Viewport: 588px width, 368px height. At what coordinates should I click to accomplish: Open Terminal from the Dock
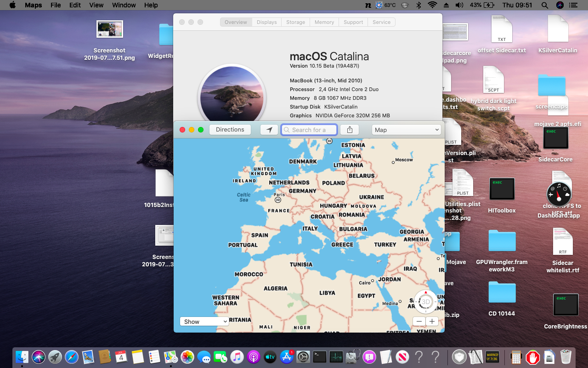[x=320, y=356]
